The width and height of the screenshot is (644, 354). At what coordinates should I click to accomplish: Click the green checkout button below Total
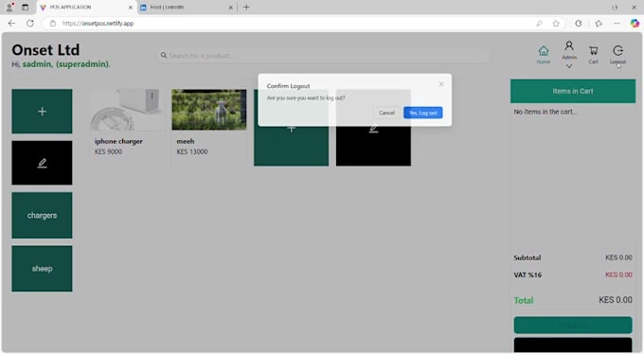tap(573, 325)
